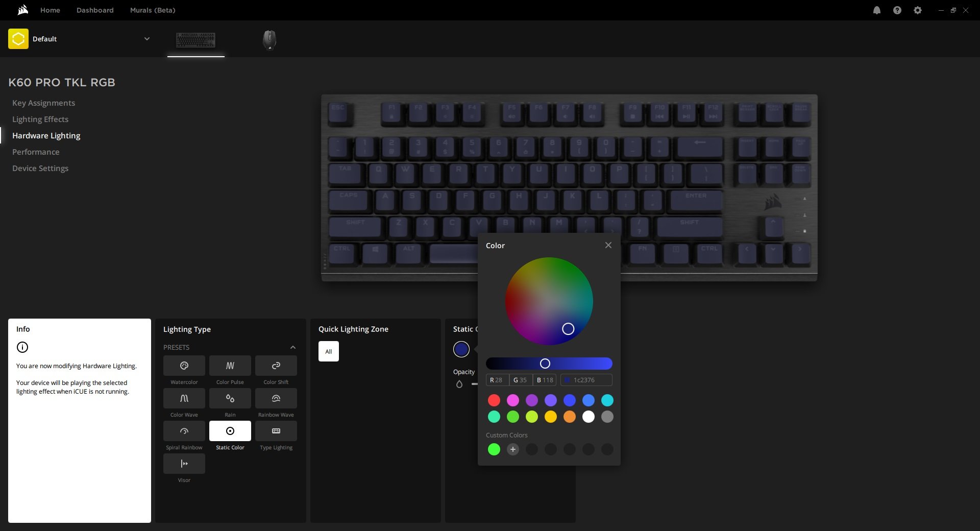The width and height of the screenshot is (980, 531).
Task: Click the R value field
Action: (x=497, y=380)
